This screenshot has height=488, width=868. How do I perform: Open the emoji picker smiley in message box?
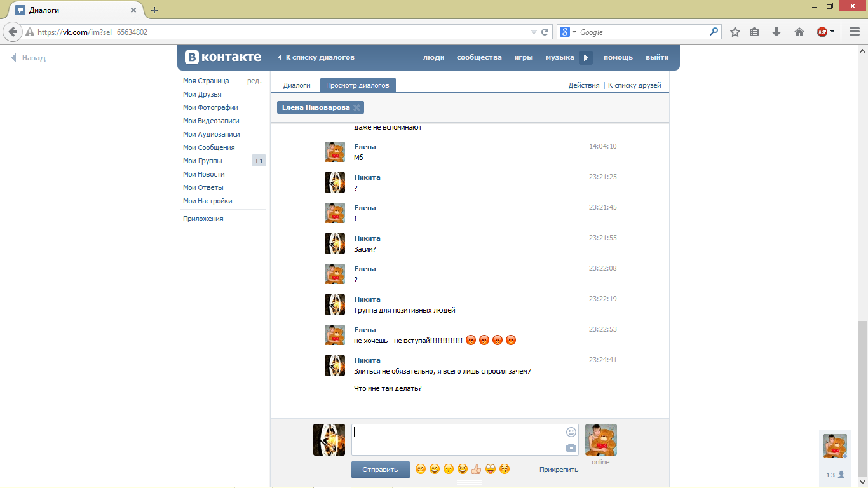tap(571, 432)
